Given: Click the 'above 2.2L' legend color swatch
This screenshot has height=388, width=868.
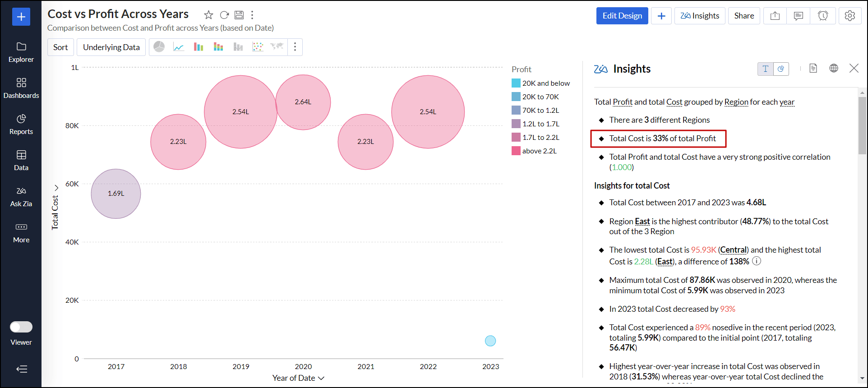Looking at the screenshot, I should point(516,151).
